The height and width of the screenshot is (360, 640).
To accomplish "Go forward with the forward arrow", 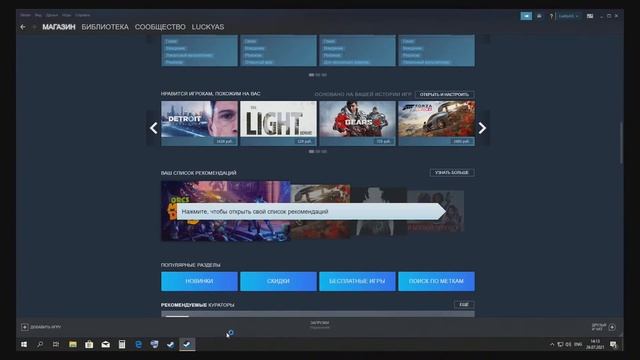I will (x=34, y=27).
